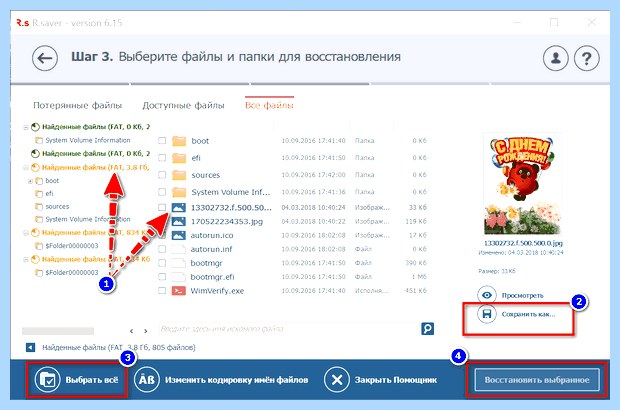Collapse the Найденные файлы (FAT, 3.8 Гб) node

point(26,168)
